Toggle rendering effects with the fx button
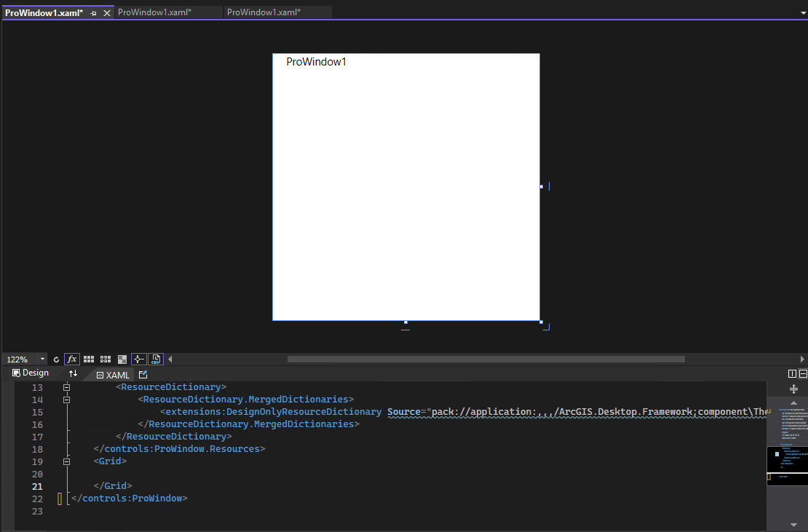 click(x=71, y=358)
